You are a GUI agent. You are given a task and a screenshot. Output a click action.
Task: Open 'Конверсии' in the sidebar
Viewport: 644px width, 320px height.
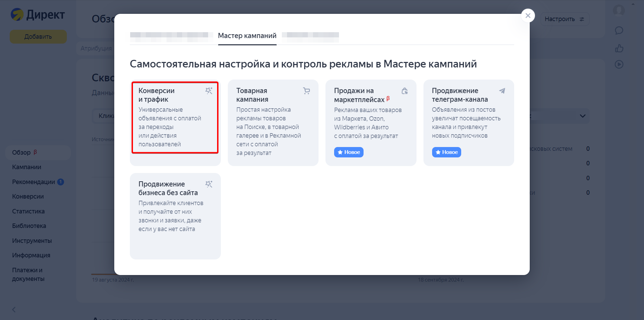click(28, 196)
